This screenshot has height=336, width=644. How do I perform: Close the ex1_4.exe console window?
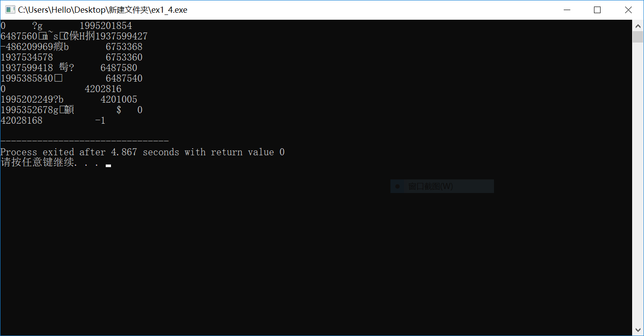(x=628, y=10)
